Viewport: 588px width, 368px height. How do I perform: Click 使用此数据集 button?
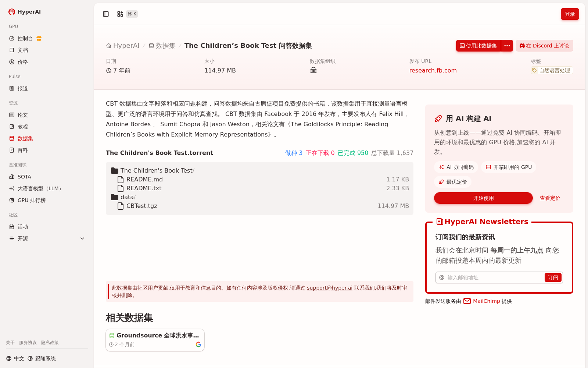(x=478, y=46)
